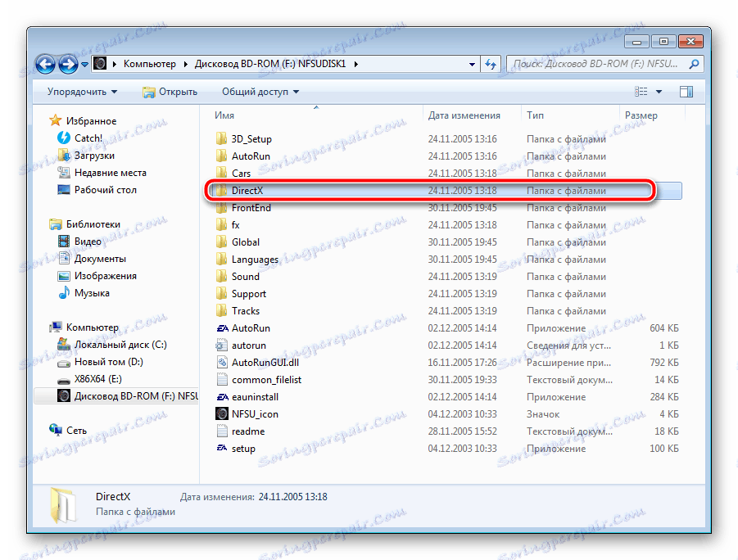This screenshot has width=738, height=560.
Task: Open recent pages dropdown beside navigation arrows
Action: [84, 65]
